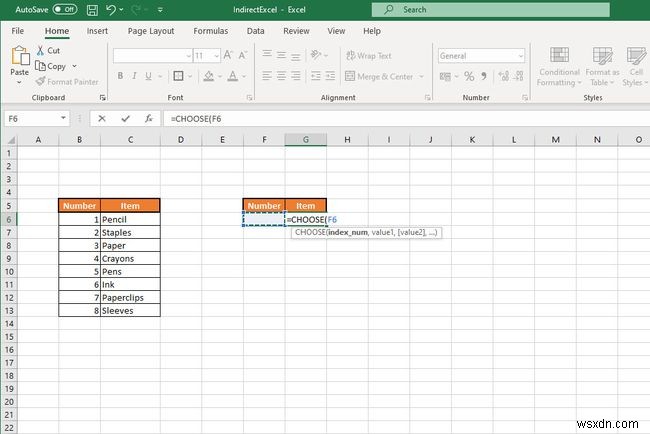Screen dimensions: 650x434
Task: Confirm formula with checkmark button
Action: (x=125, y=119)
